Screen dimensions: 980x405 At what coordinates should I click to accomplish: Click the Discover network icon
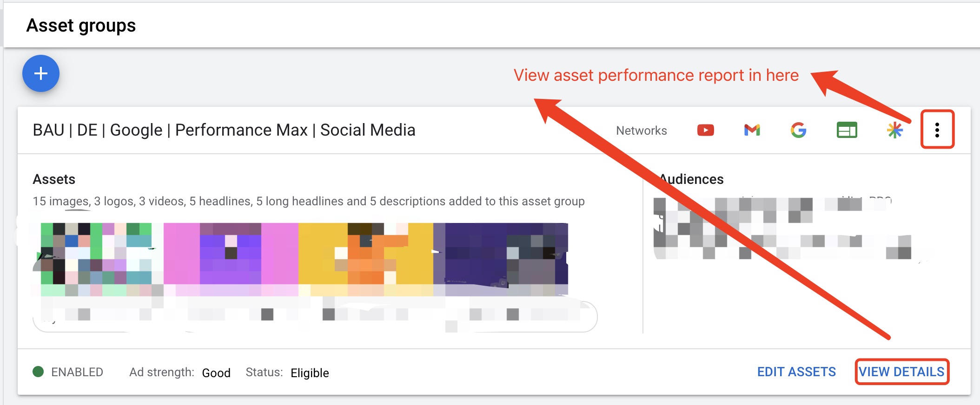pyautogui.click(x=896, y=131)
